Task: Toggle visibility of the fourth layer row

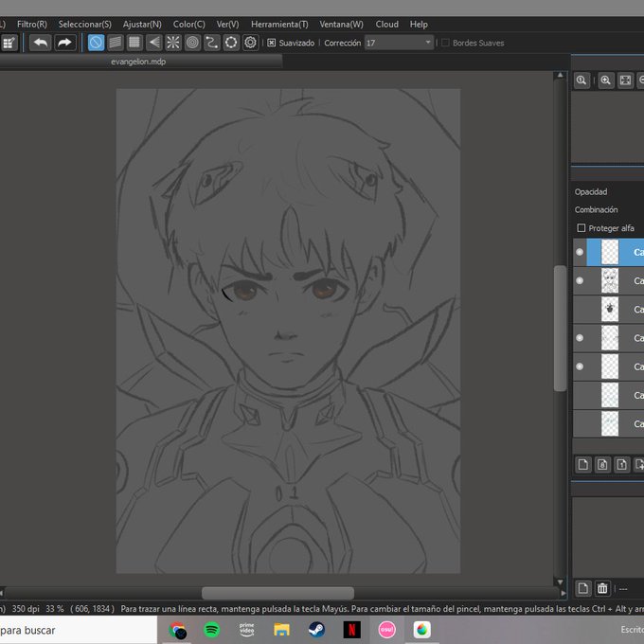Action: [x=580, y=337]
